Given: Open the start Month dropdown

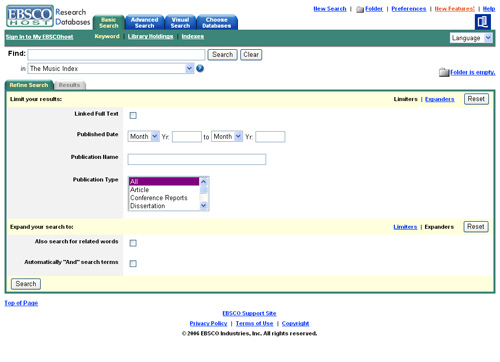Looking at the screenshot, I should 143,136.
